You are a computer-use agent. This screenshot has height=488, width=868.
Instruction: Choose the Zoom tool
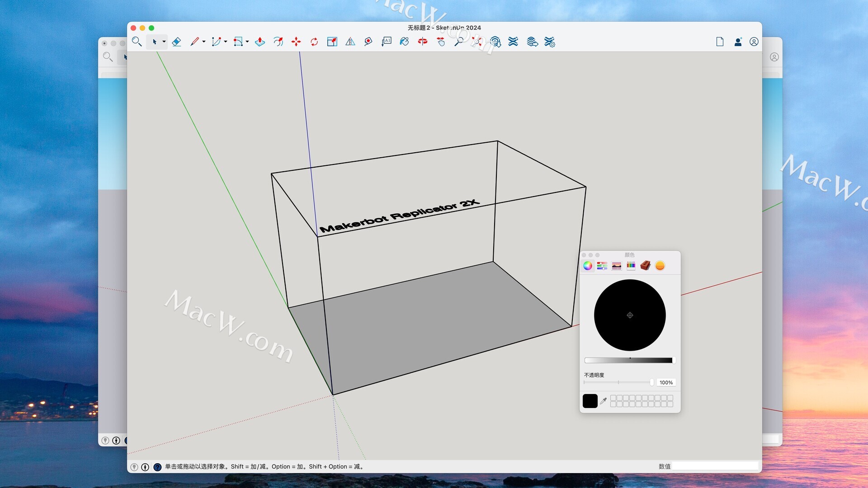pyautogui.click(x=459, y=42)
